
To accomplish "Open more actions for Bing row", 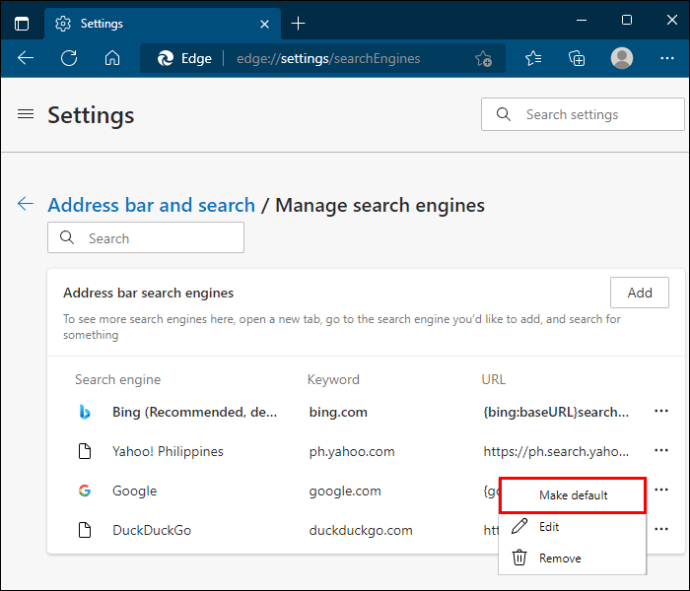I will [x=661, y=411].
